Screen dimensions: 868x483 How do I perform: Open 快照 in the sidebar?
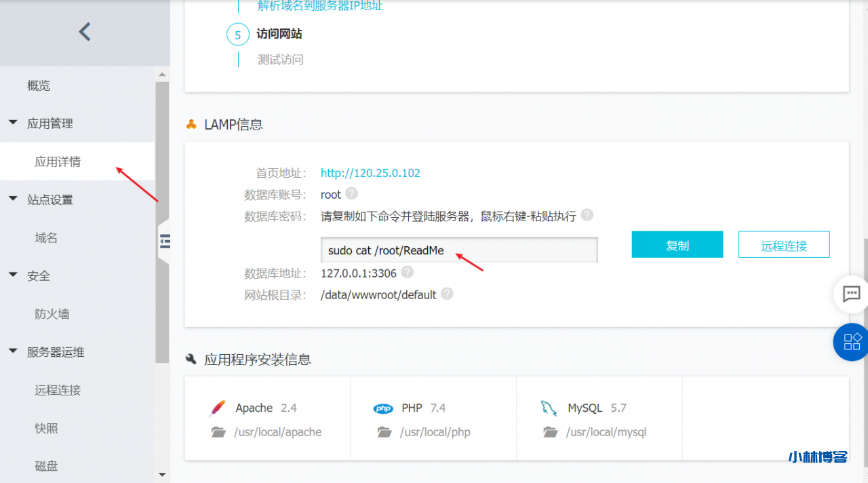[46, 427]
